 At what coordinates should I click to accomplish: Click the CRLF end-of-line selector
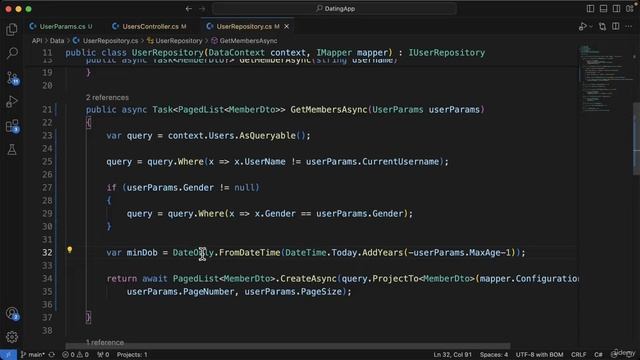pyautogui.click(x=578, y=355)
